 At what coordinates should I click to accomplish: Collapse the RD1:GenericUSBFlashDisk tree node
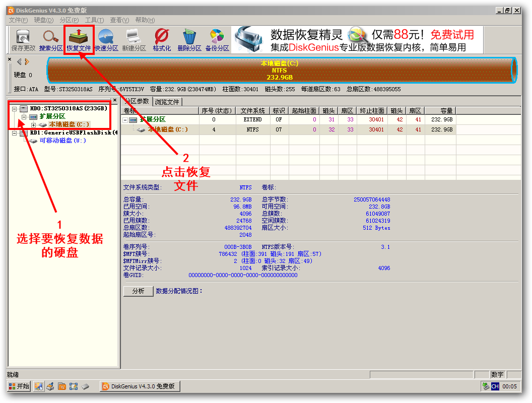pyautogui.click(x=14, y=133)
